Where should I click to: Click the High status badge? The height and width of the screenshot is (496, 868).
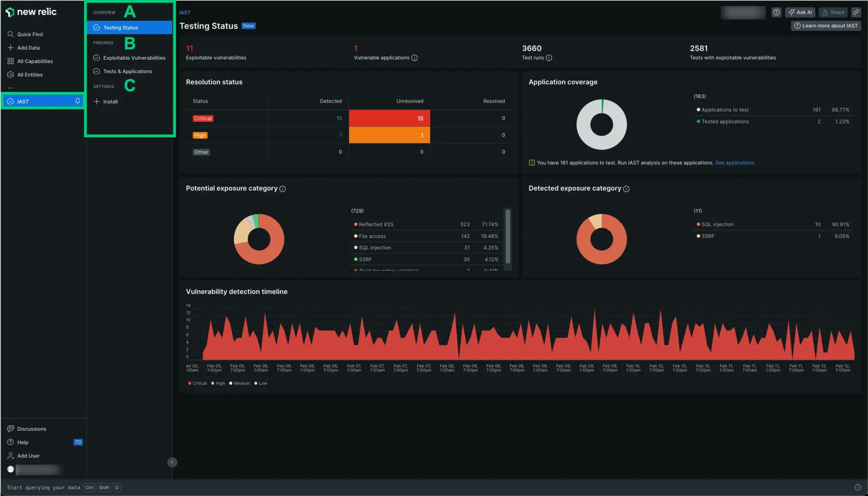point(200,135)
